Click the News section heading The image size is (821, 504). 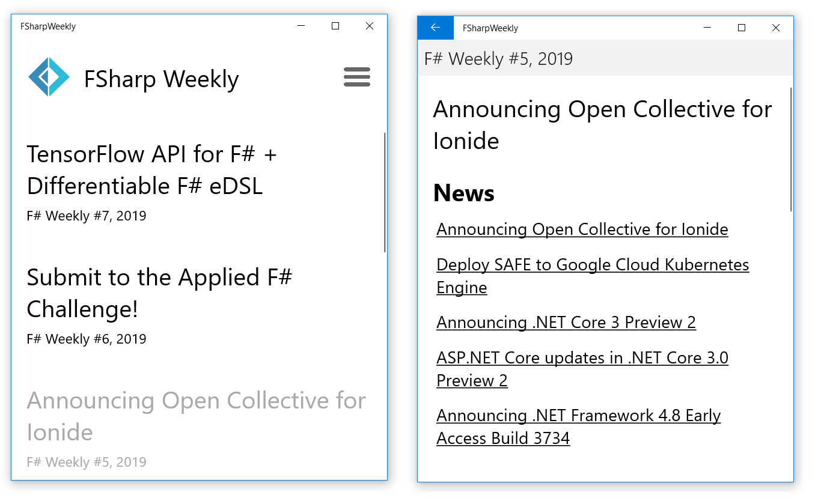coord(464,193)
